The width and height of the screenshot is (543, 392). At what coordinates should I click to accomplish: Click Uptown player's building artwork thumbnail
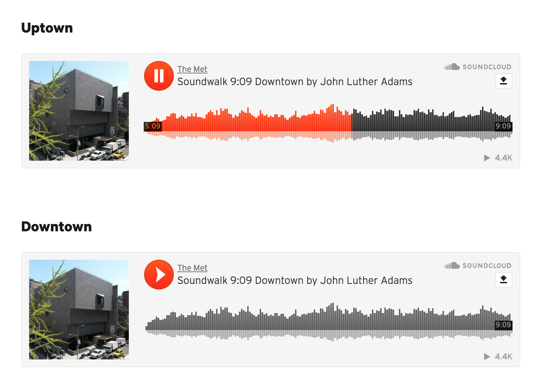79,111
